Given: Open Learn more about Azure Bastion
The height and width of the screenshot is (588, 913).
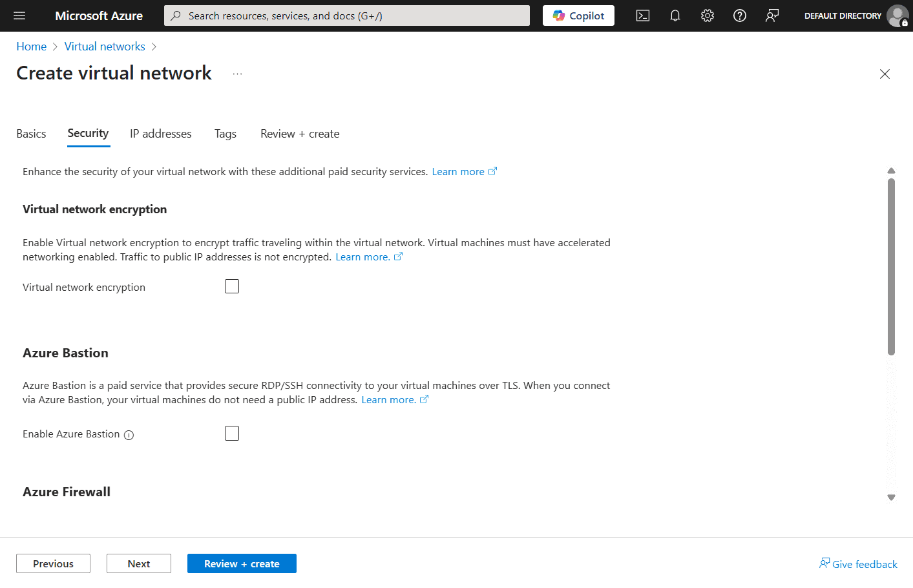Looking at the screenshot, I should [x=388, y=399].
